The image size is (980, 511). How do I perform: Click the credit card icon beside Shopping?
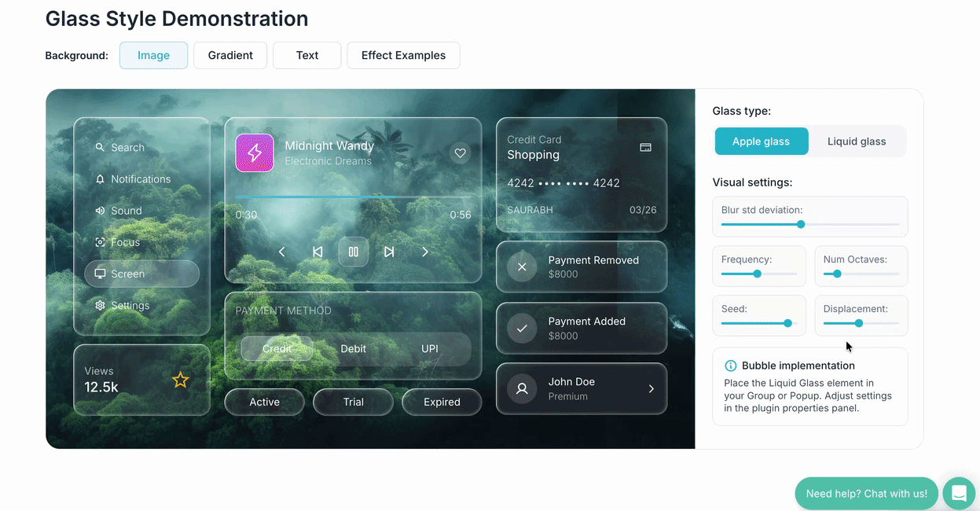[645, 148]
